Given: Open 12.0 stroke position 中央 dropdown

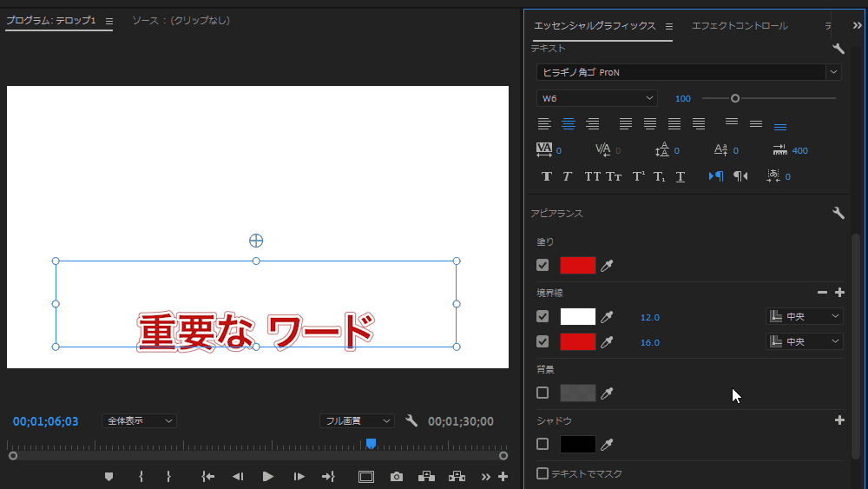Looking at the screenshot, I should click(805, 316).
